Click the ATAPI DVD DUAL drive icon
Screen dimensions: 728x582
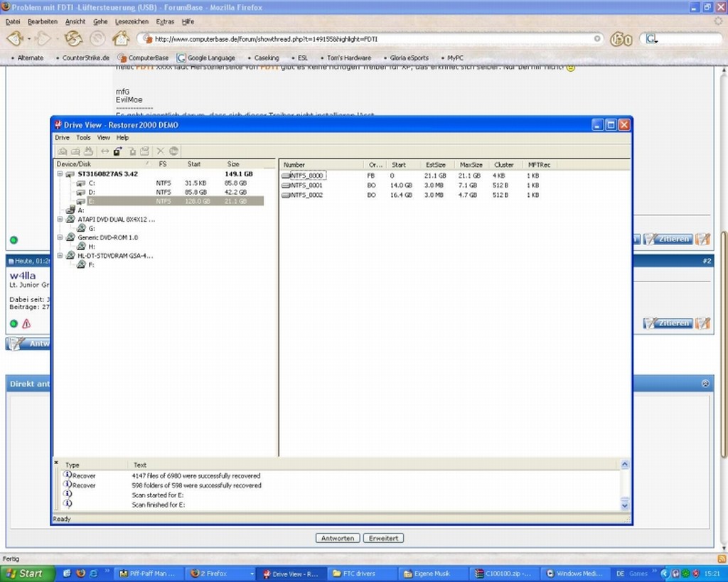(70, 219)
